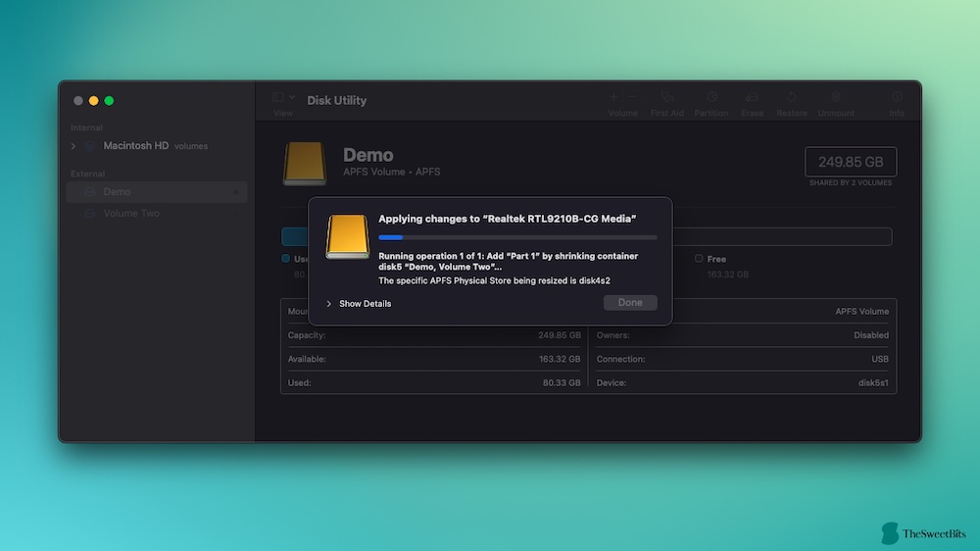Select Demo volume in sidebar
The height and width of the screenshot is (551, 980).
(117, 192)
